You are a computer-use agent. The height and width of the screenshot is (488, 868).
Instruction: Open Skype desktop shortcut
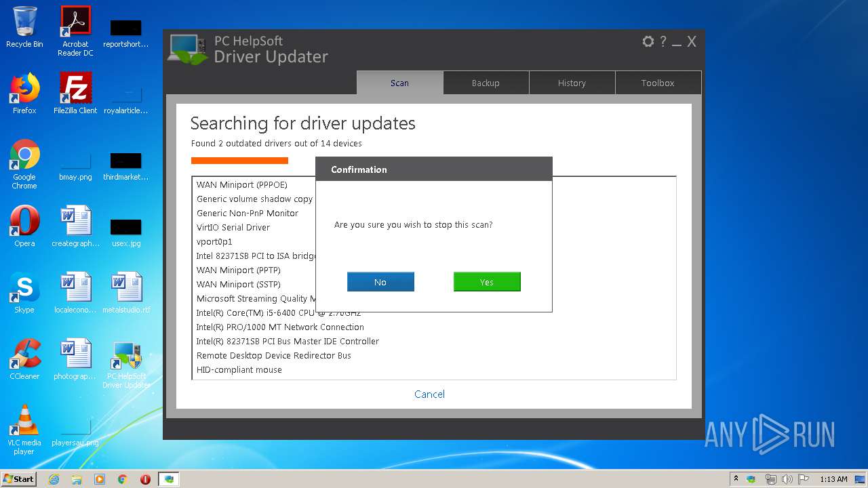pos(24,293)
